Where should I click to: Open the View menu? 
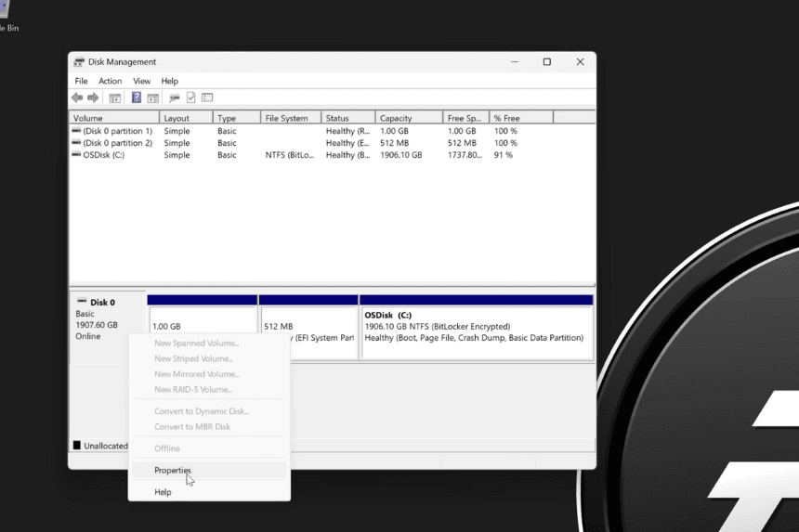click(x=141, y=82)
